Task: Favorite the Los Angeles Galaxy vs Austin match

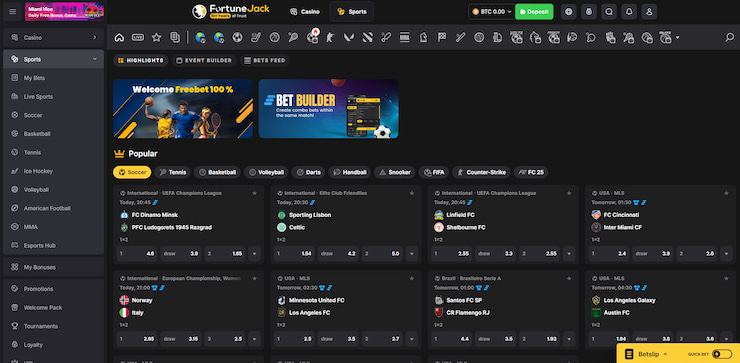Action: (x=726, y=279)
